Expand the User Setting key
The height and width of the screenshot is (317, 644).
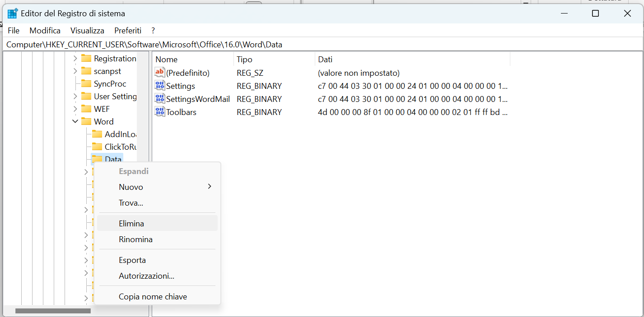click(75, 96)
